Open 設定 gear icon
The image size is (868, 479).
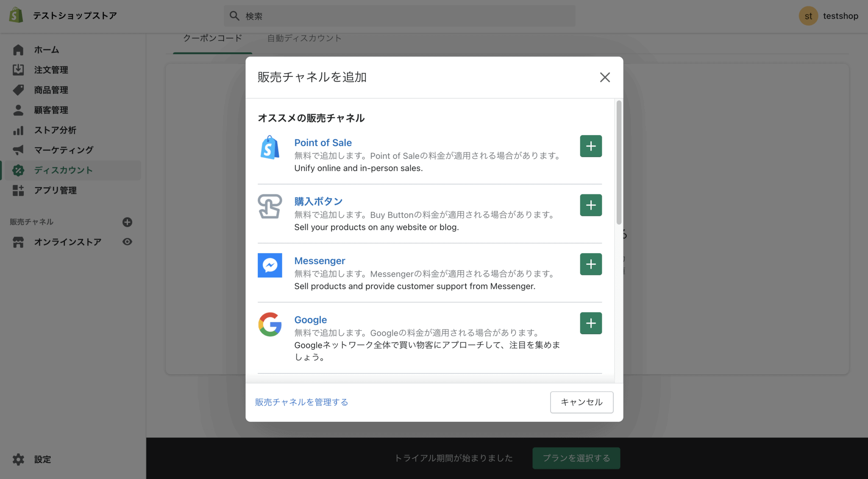[18, 460]
